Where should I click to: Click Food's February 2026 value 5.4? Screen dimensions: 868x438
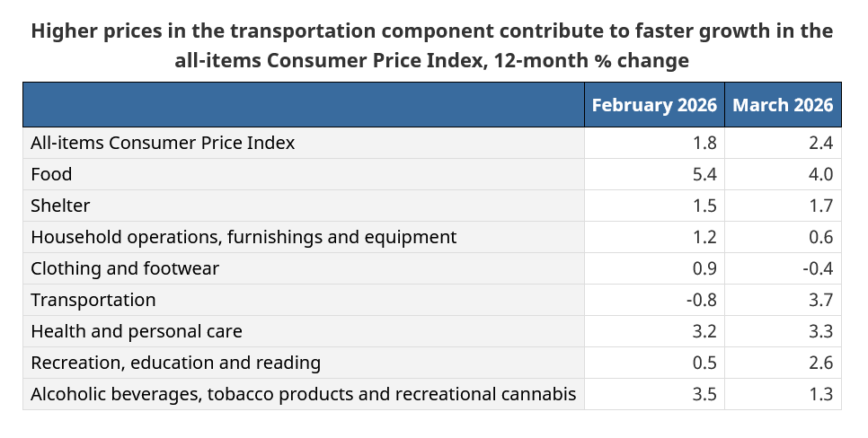pyautogui.click(x=704, y=174)
